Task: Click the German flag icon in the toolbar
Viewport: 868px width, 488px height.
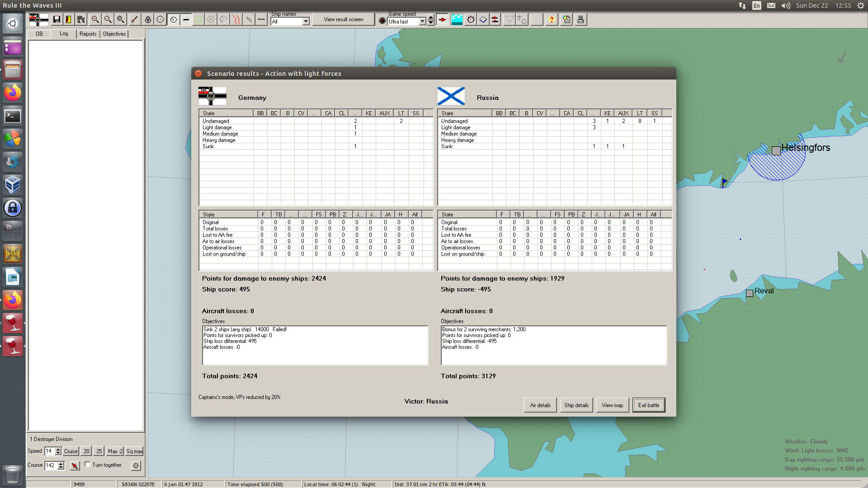Action: click(x=38, y=19)
